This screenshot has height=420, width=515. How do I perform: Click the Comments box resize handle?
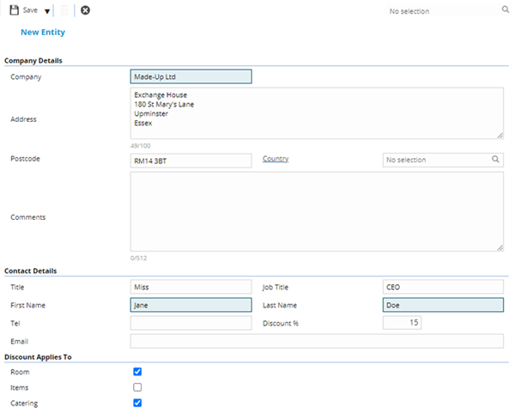pyautogui.click(x=500, y=247)
